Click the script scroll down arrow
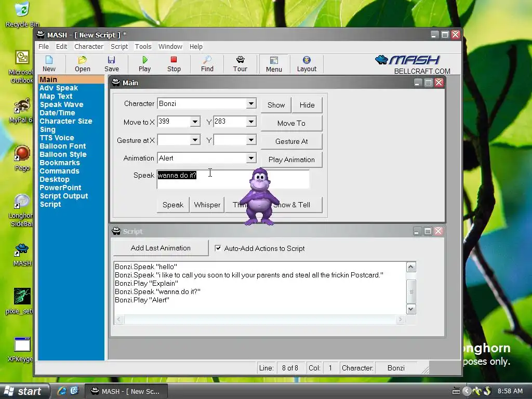Screen dimensions: 532x399 [x=411, y=309]
